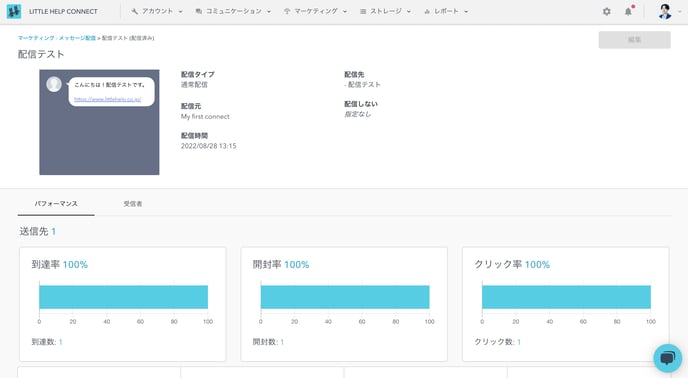Click the sender avatar in message preview
The width and height of the screenshot is (688, 378).
[x=54, y=84]
